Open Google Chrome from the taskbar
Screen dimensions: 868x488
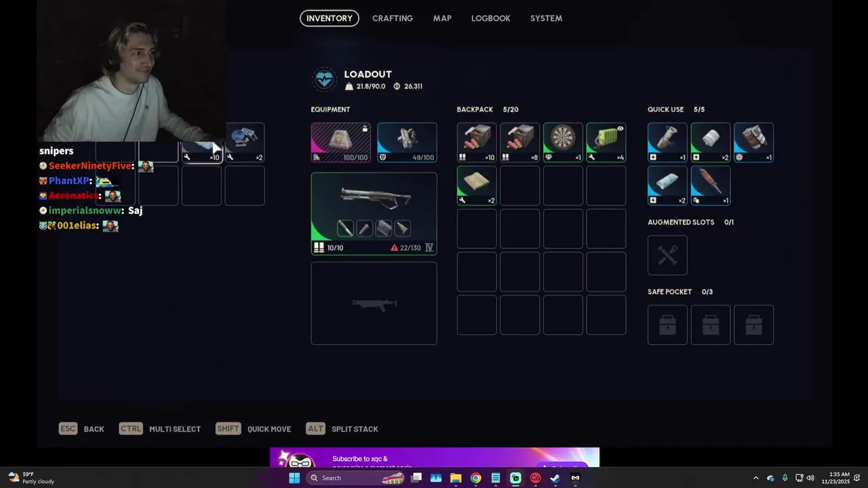pos(476,478)
